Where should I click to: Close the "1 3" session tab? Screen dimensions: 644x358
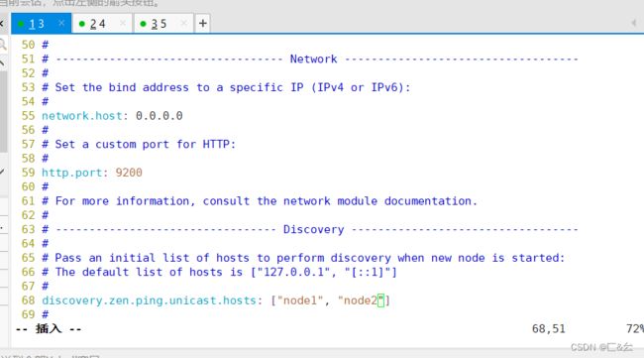click(61, 23)
